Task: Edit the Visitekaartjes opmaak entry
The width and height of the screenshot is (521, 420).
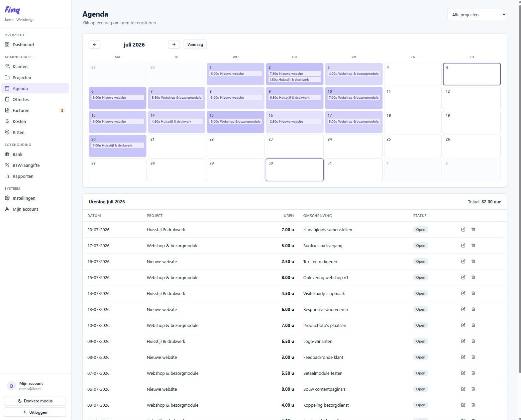Action: (463, 293)
